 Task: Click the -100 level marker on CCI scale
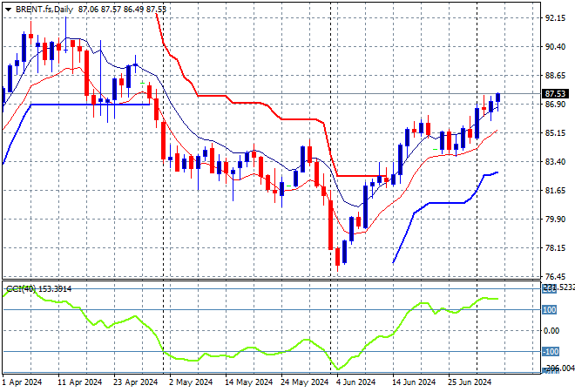(551, 352)
